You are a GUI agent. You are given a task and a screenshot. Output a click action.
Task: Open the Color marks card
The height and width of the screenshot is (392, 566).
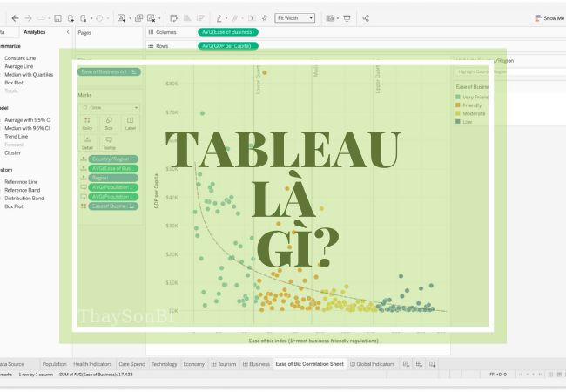87,124
